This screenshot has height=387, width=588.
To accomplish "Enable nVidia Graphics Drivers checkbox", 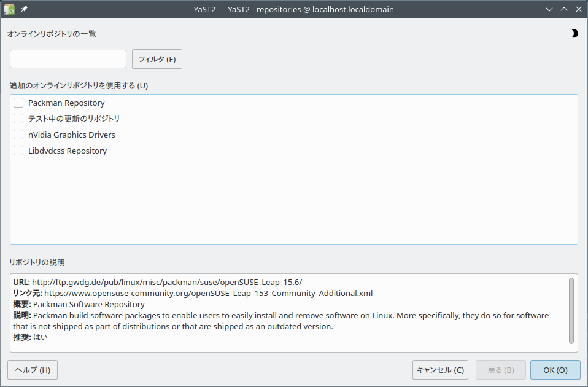I will point(18,135).
